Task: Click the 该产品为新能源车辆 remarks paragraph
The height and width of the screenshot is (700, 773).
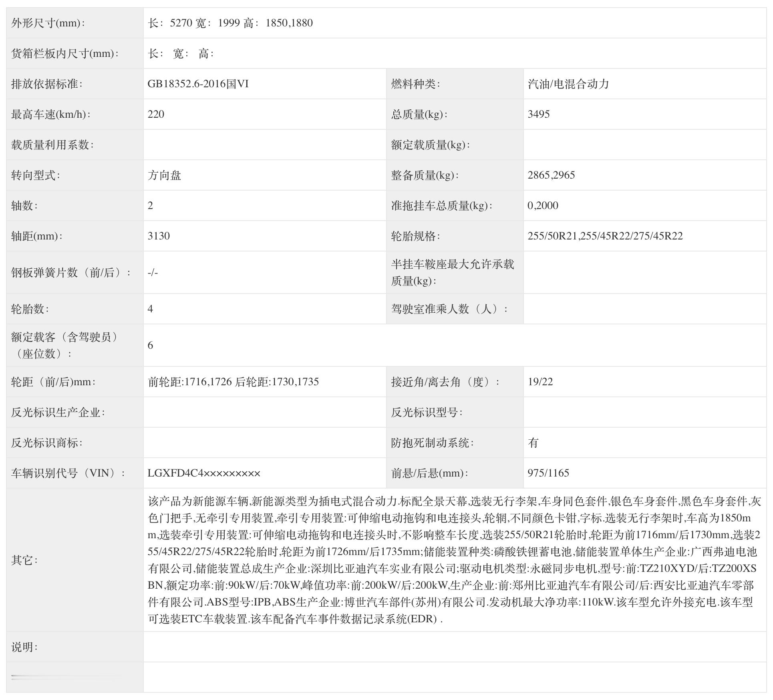Action: tap(455, 560)
